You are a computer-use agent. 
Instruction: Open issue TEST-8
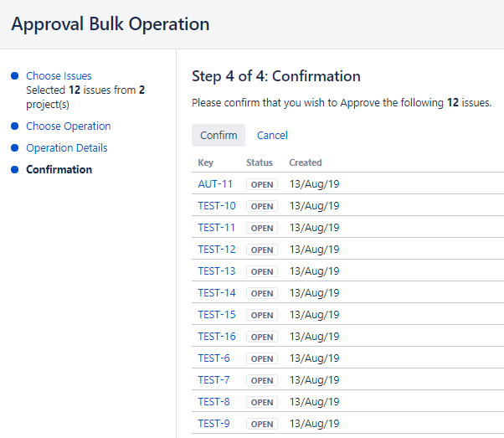213,402
